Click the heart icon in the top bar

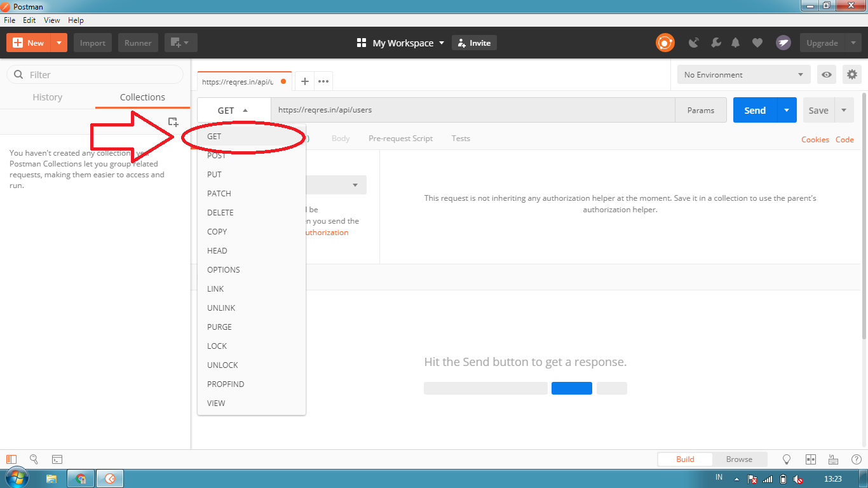coord(757,43)
